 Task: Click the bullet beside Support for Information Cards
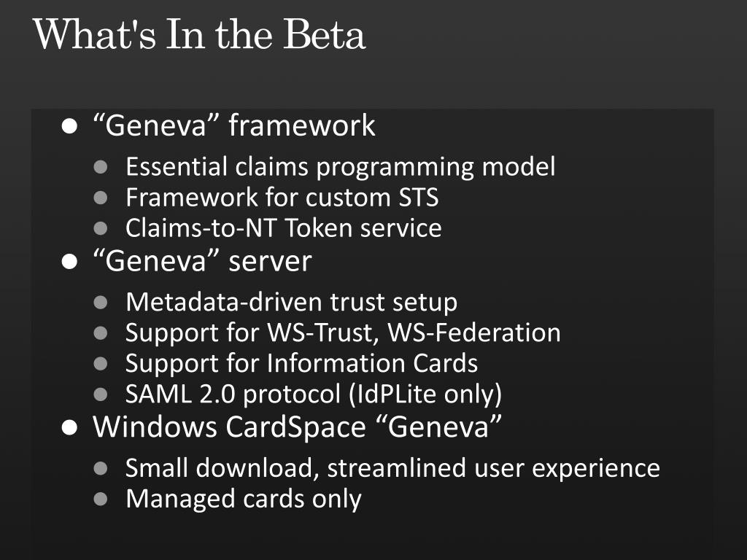tap(101, 364)
